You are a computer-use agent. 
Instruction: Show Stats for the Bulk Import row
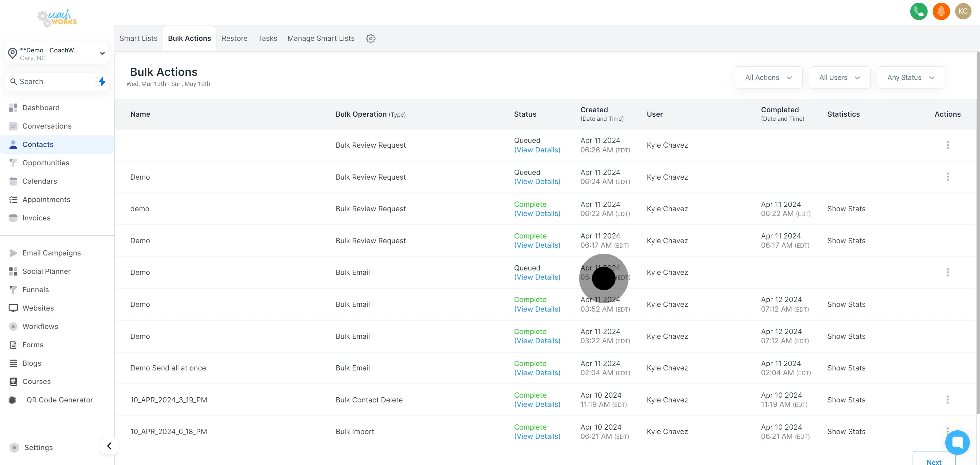[846, 432]
